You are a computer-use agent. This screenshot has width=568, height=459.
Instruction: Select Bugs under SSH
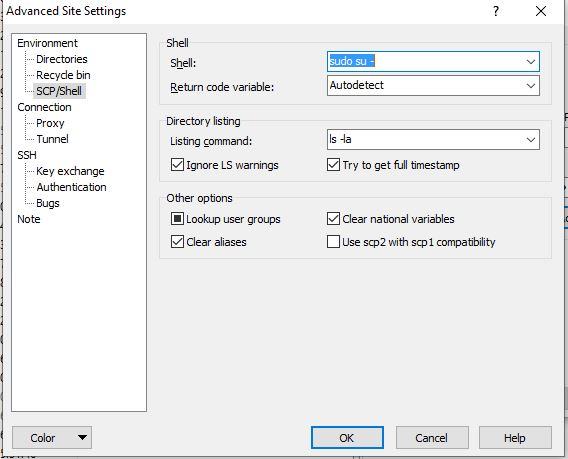point(47,203)
